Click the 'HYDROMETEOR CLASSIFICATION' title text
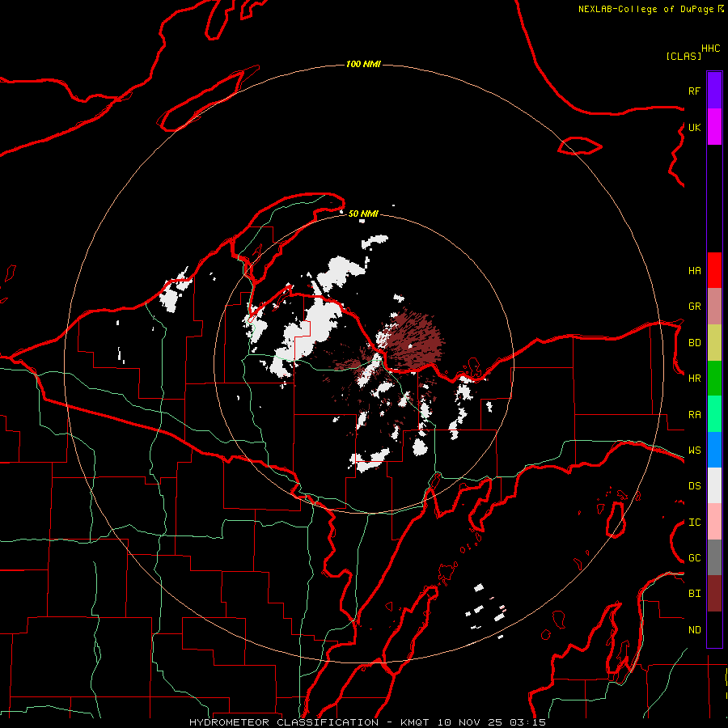 pyautogui.click(x=284, y=722)
